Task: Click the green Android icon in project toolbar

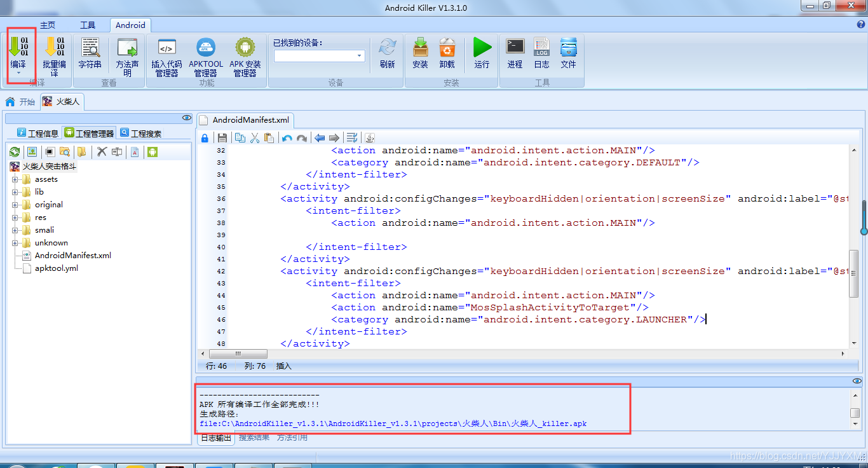Action: click(x=152, y=152)
